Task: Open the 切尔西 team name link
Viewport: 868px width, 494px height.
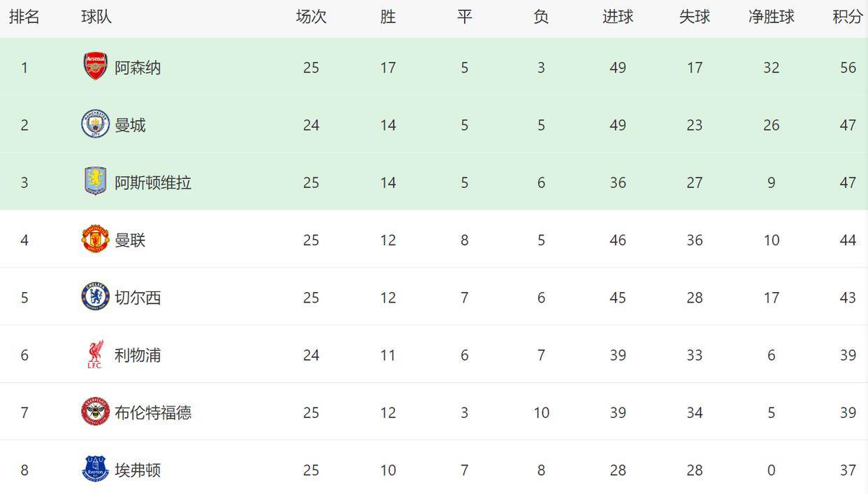Action: pyautogui.click(x=138, y=298)
